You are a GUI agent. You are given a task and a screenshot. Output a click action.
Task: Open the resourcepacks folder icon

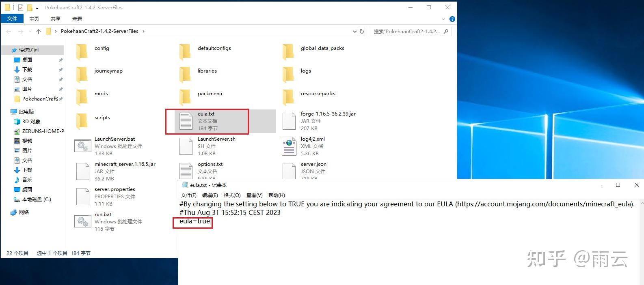pyautogui.click(x=288, y=97)
